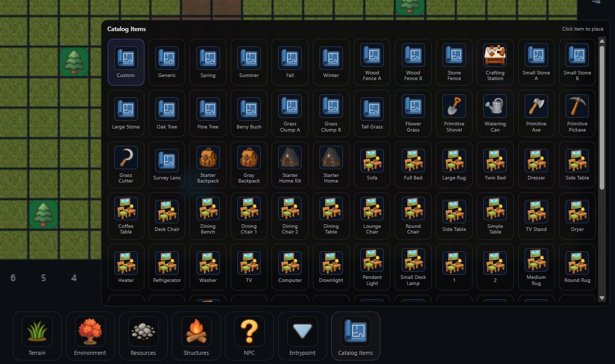Viewport: 615px width, 364px height.
Task: Open the Structures campfire category
Action: [x=196, y=336]
